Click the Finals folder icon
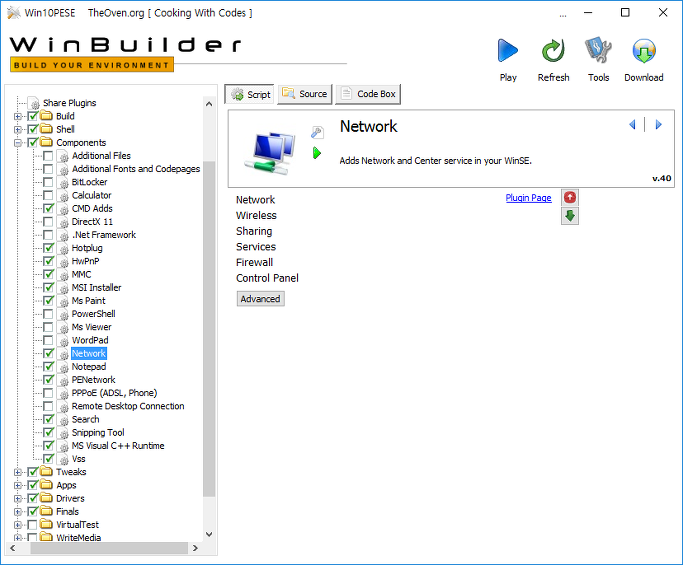This screenshot has height=565, width=683. coord(46,511)
